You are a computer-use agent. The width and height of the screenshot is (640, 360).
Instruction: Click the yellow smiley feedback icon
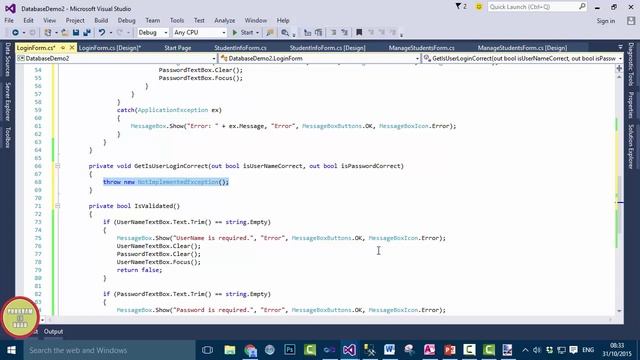click(x=479, y=7)
